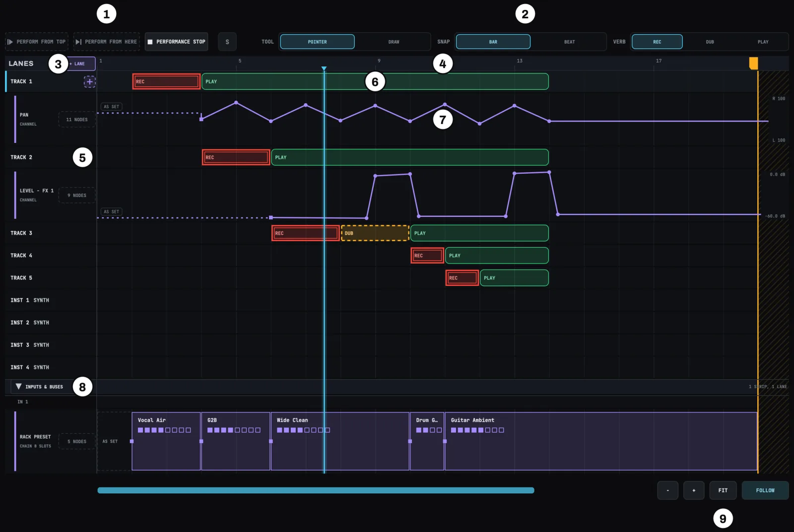Select the Draw tool
Image resolution: width=794 pixels, height=532 pixels.
tap(394, 42)
